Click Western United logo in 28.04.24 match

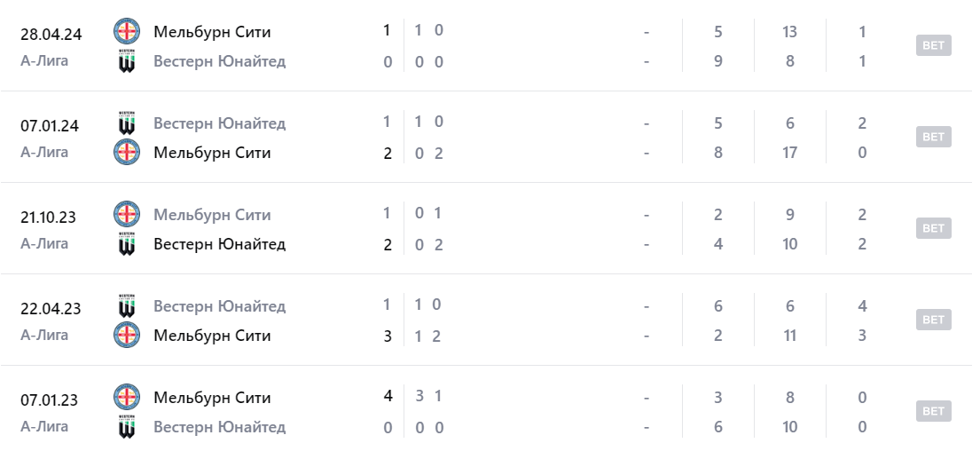[x=127, y=61]
